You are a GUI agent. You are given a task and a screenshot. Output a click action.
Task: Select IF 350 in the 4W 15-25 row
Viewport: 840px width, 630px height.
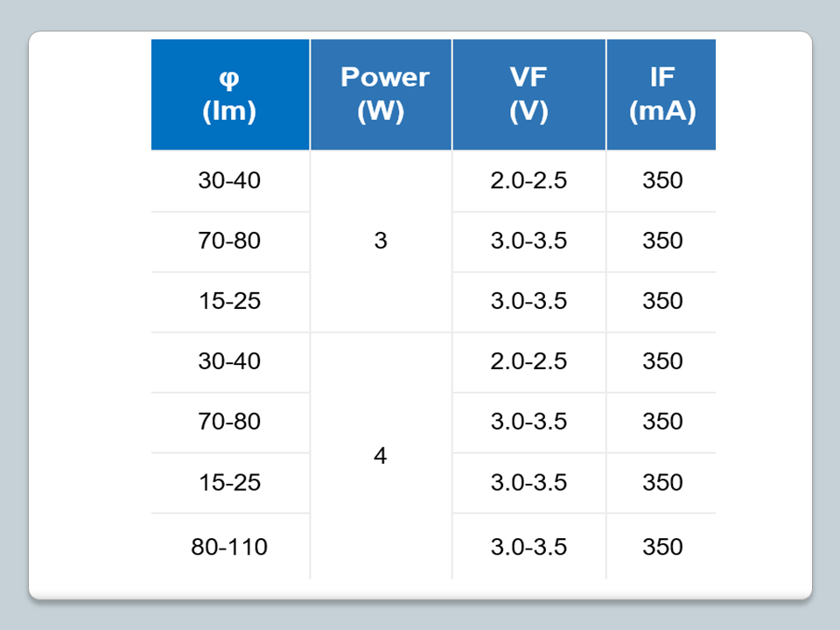pyautogui.click(x=661, y=482)
